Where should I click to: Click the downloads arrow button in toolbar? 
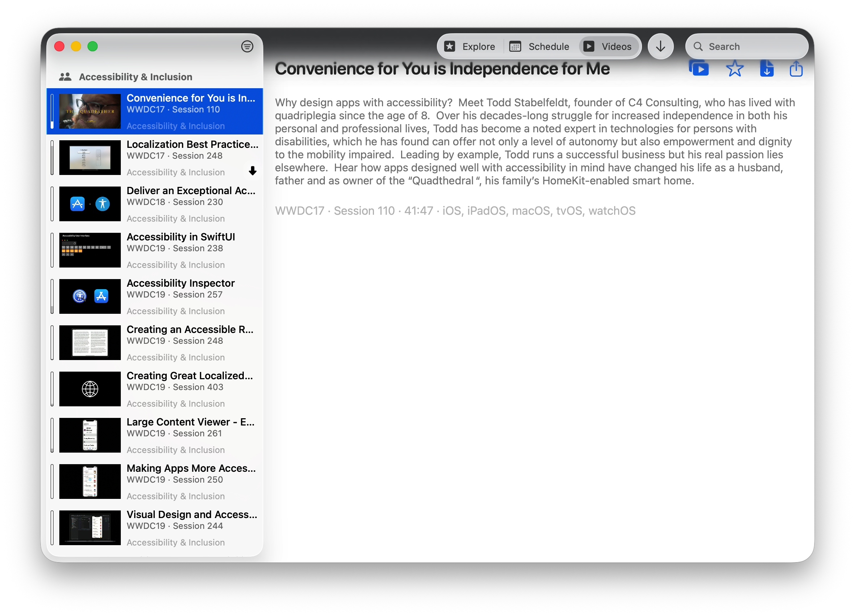(660, 46)
